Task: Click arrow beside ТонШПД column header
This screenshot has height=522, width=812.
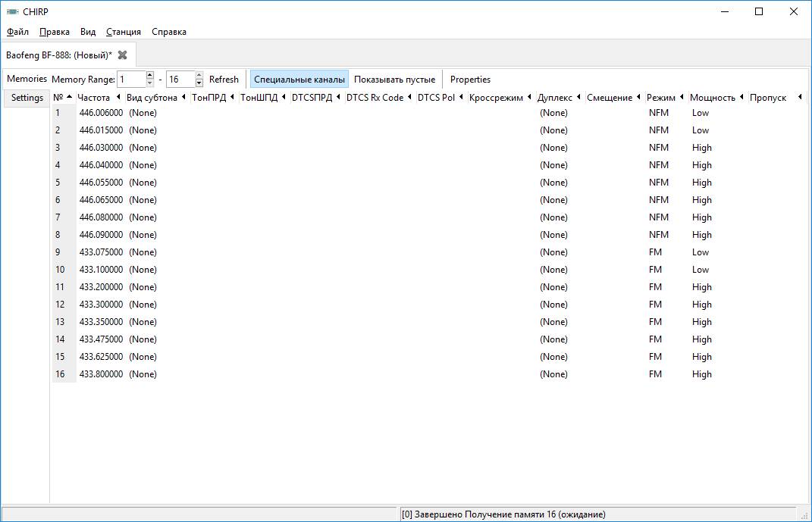Action: point(284,97)
